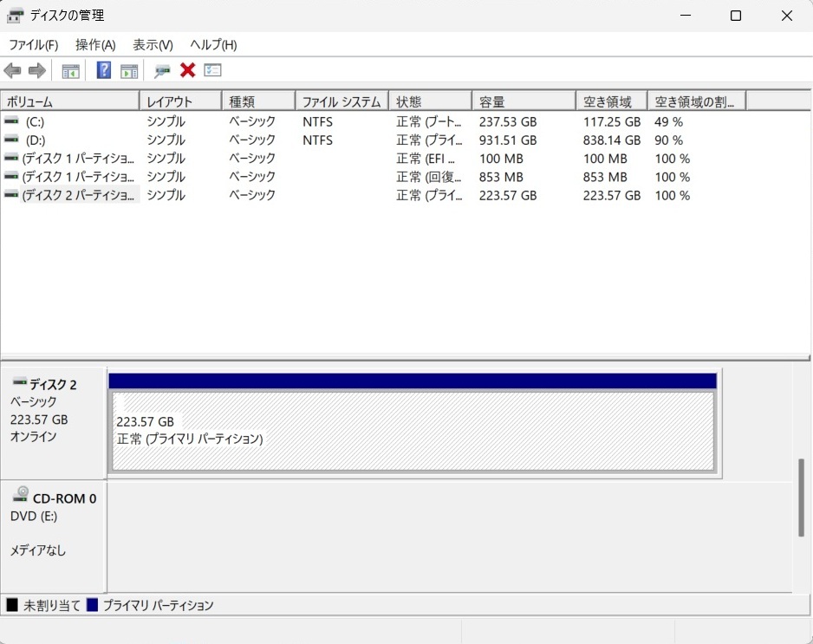The width and height of the screenshot is (813, 644).
Task: Click the red X delete icon
Action: point(188,70)
